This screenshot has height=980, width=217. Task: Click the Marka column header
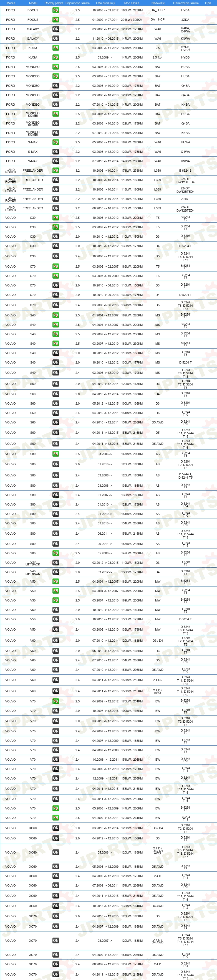11,3
